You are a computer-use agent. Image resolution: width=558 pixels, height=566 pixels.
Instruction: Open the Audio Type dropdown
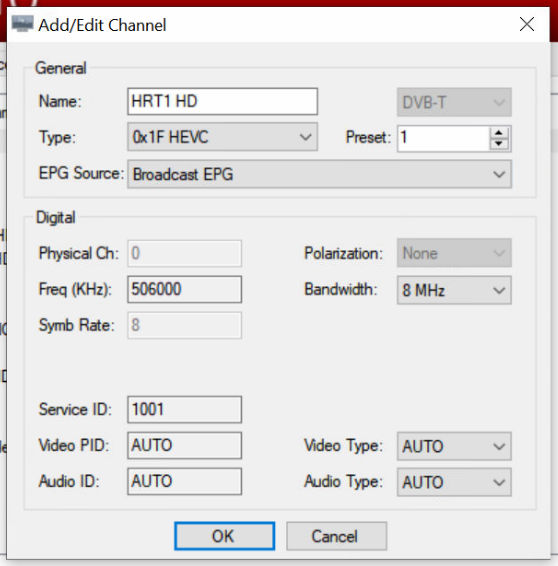click(x=454, y=482)
